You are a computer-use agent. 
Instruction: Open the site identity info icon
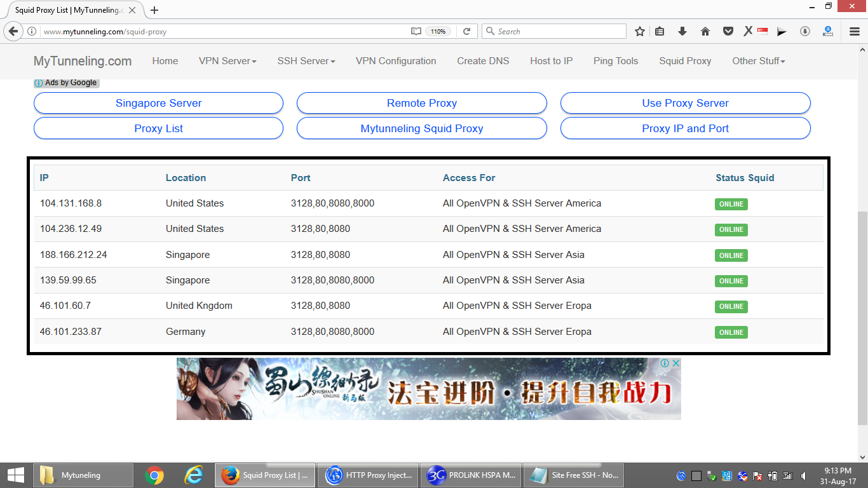tap(32, 31)
